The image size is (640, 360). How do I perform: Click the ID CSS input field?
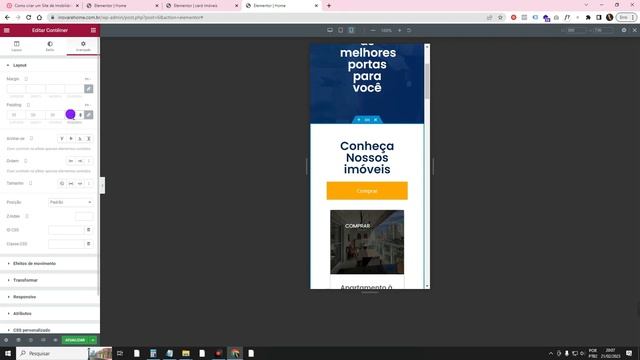click(66, 230)
